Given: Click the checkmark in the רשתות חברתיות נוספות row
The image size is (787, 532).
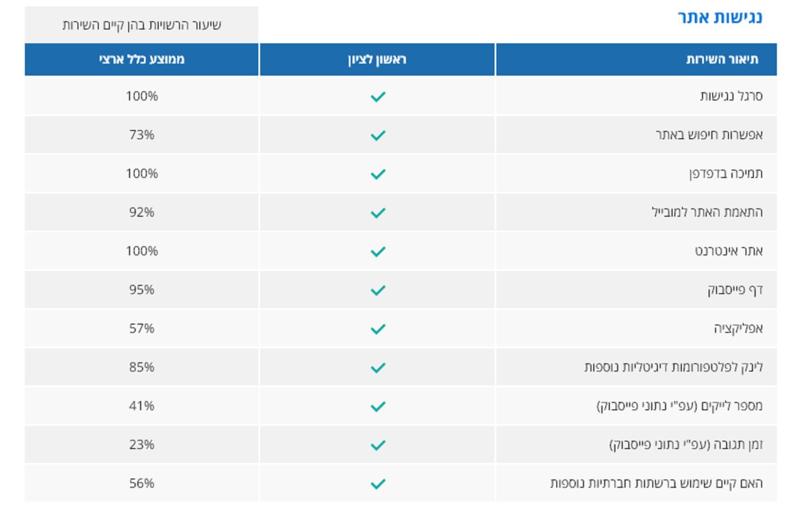Looking at the screenshot, I should point(378,484).
